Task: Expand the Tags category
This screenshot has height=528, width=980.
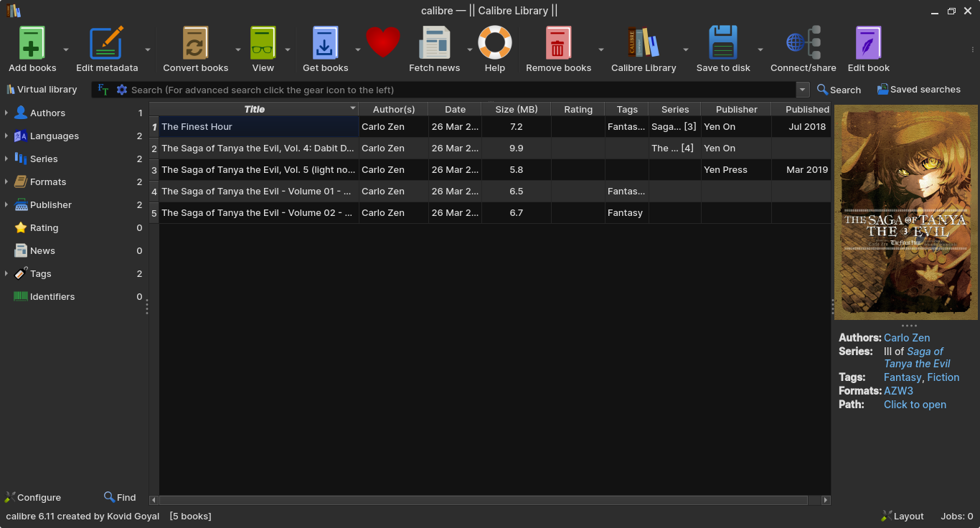Action: tap(6, 273)
